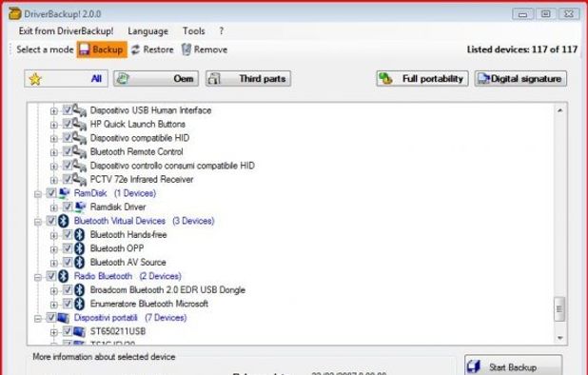The height and width of the screenshot is (375, 588).
Task: Click the scrollbar up arrow
Action: (x=559, y=110)
